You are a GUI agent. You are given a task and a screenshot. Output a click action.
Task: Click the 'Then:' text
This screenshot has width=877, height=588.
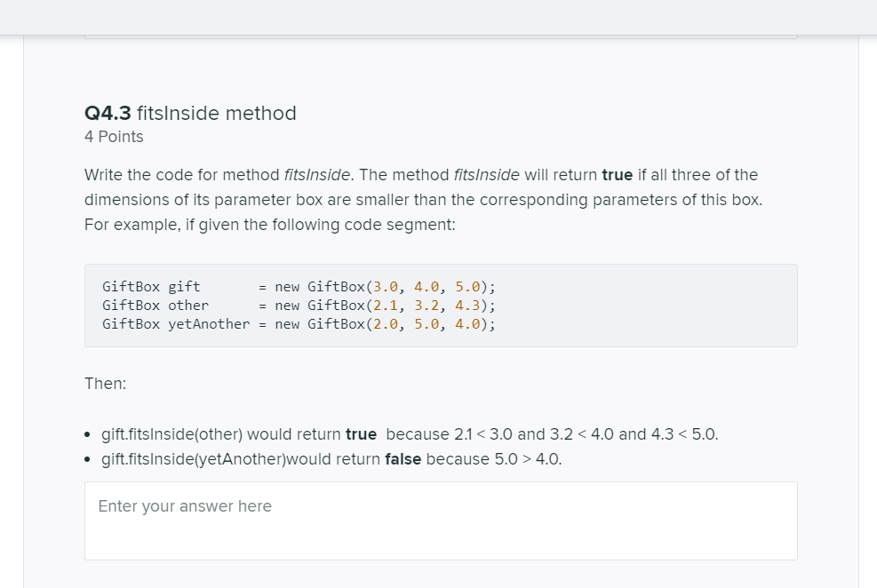point(105,384)
